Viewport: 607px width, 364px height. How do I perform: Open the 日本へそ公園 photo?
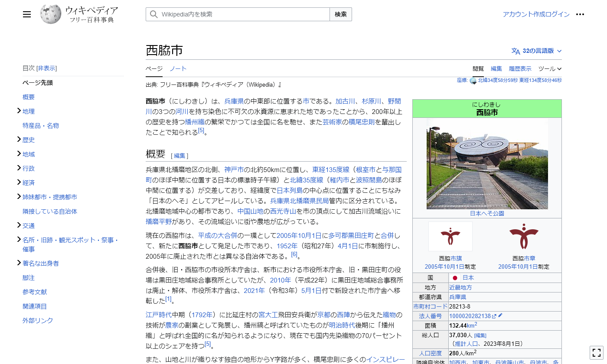pyautogui.click(x=487, y=164)
